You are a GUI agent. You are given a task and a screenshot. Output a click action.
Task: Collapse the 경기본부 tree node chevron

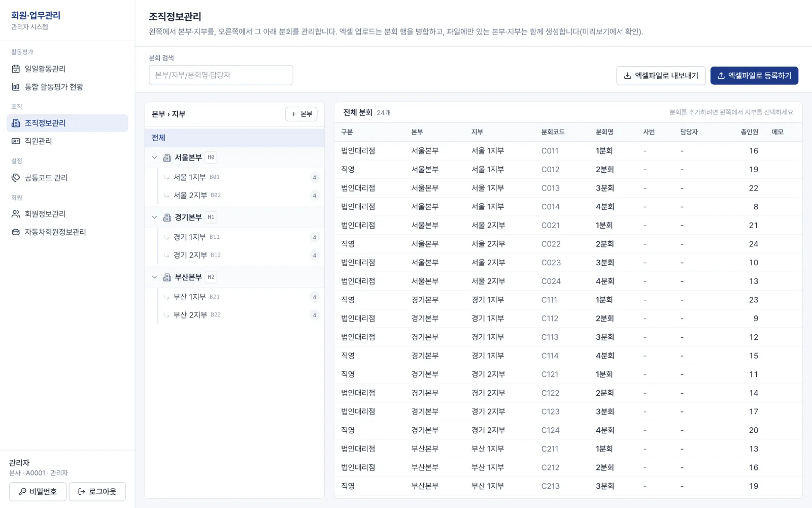coord(154,217)
